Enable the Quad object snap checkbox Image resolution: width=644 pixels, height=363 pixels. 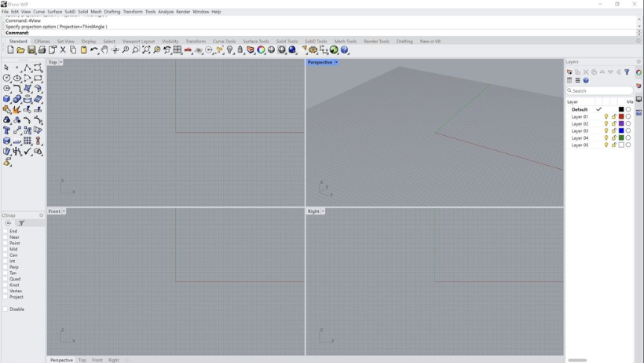point(5,279)
